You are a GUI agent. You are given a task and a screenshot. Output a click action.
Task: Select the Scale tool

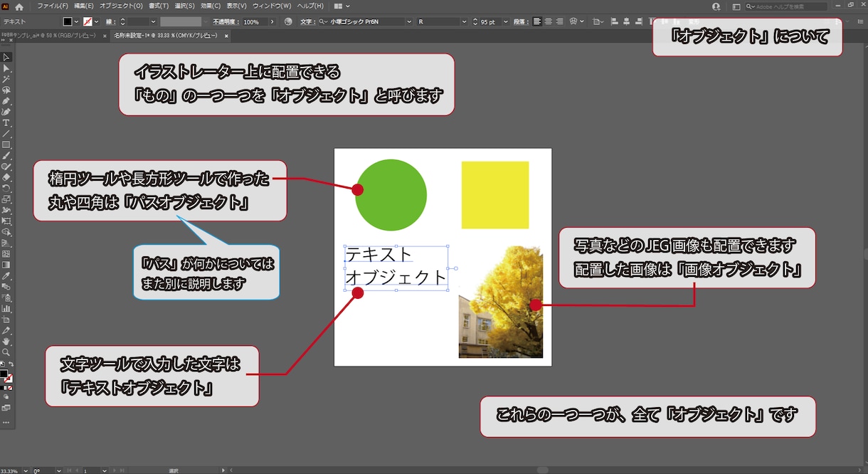6,199
